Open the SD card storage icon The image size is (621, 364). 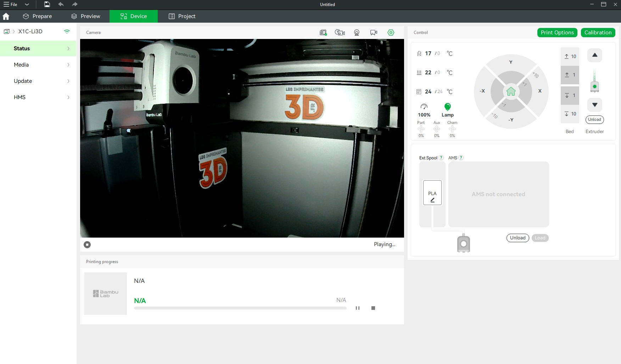[323, 33]
